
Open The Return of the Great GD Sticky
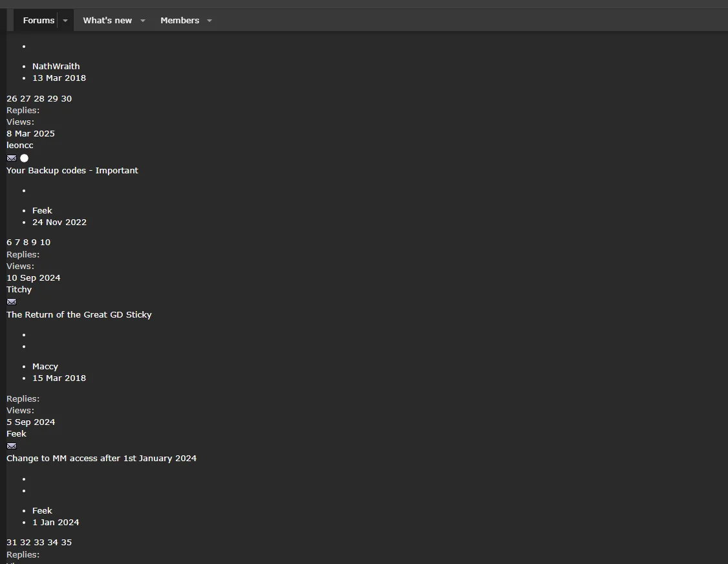coord(79,314)
